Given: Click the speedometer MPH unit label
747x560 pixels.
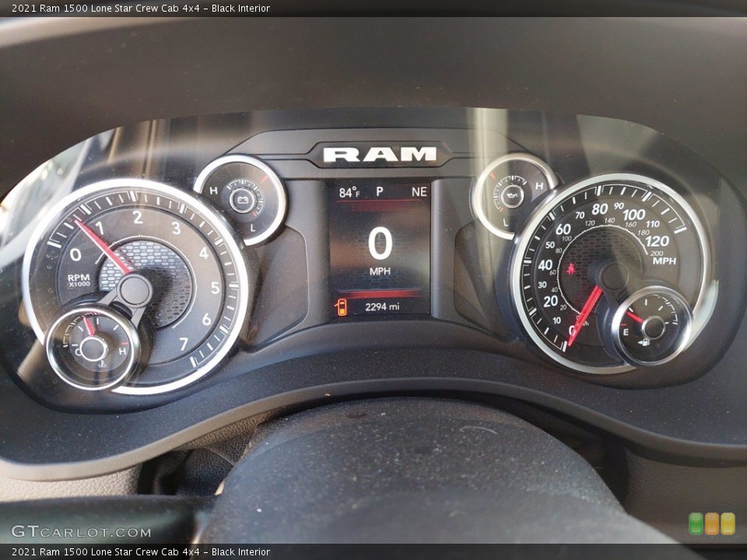Looking at the screenshot, I should click(664, 261).
